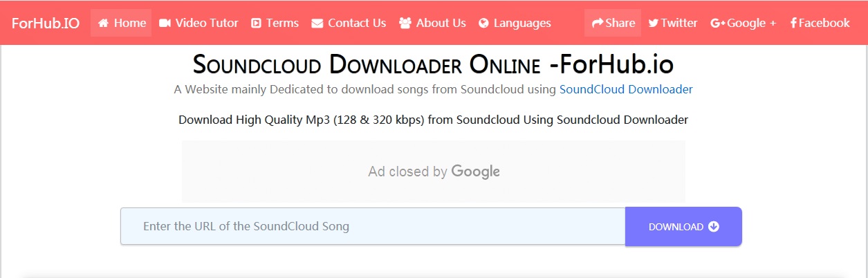This screenshot has width=868, height=278.
Task: Open the Video Tutor menu item
Action: [x=207, y=23]
